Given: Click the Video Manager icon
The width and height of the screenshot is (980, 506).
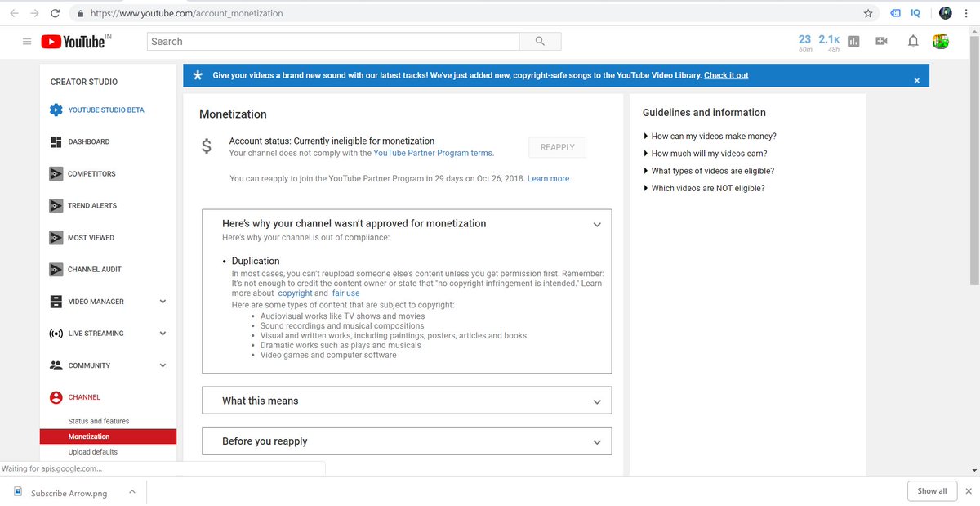Looking at the screenshot, I should [x=56, y=302].
